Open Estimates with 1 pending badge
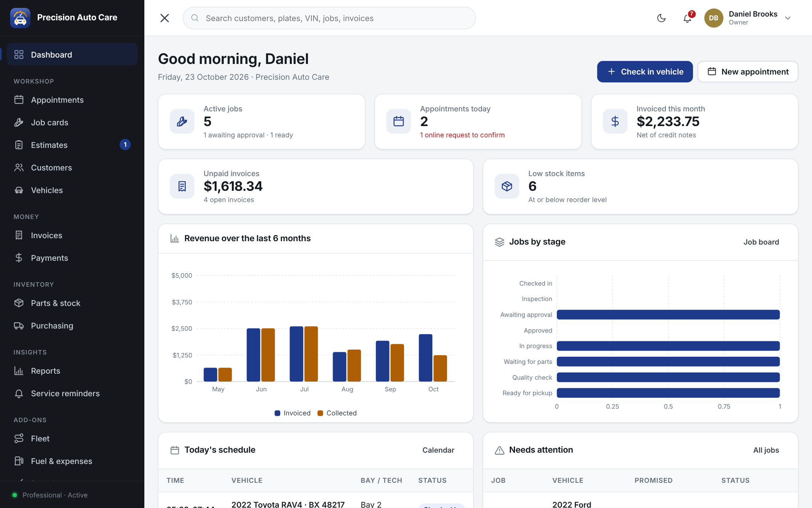Image resolution: width=812 pixels, height=508 pixels. coord(72,145)
